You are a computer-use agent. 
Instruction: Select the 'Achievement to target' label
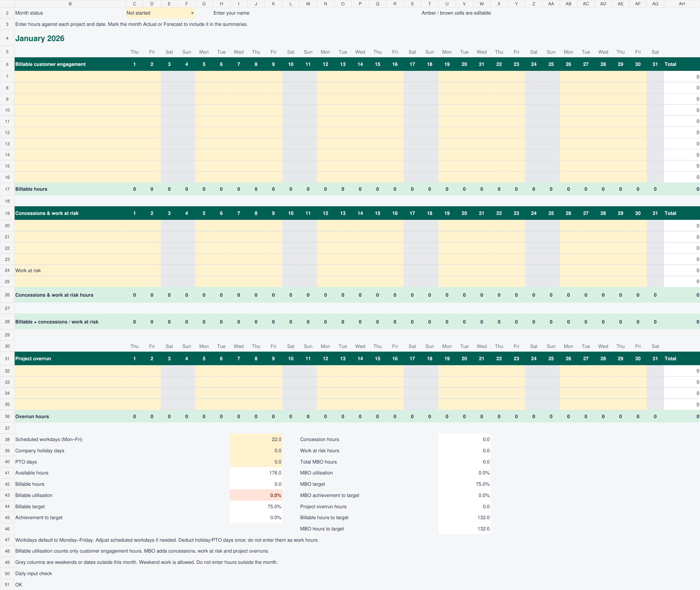point(39,518)
